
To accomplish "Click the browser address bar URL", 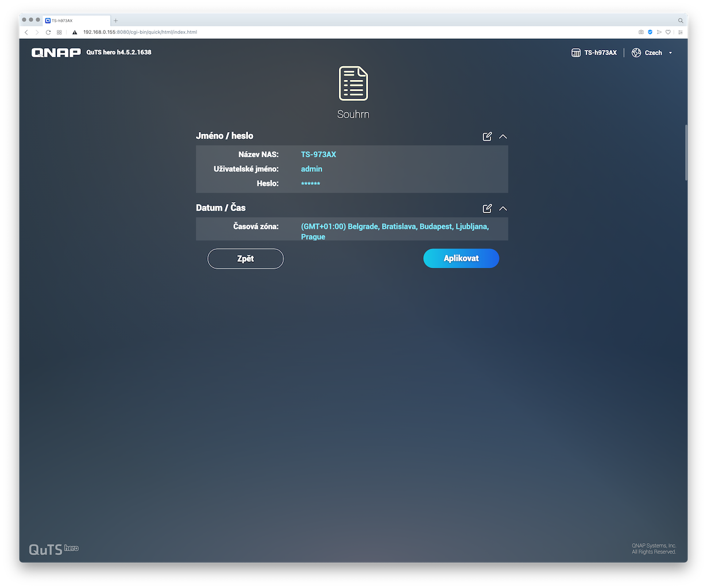I will click(x=140, y=32).
